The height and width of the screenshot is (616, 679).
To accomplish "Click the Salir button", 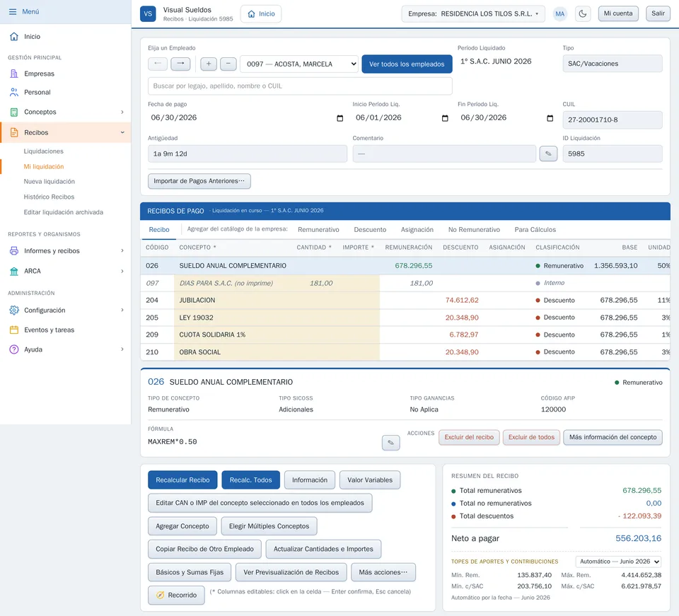I will [658, 13].
